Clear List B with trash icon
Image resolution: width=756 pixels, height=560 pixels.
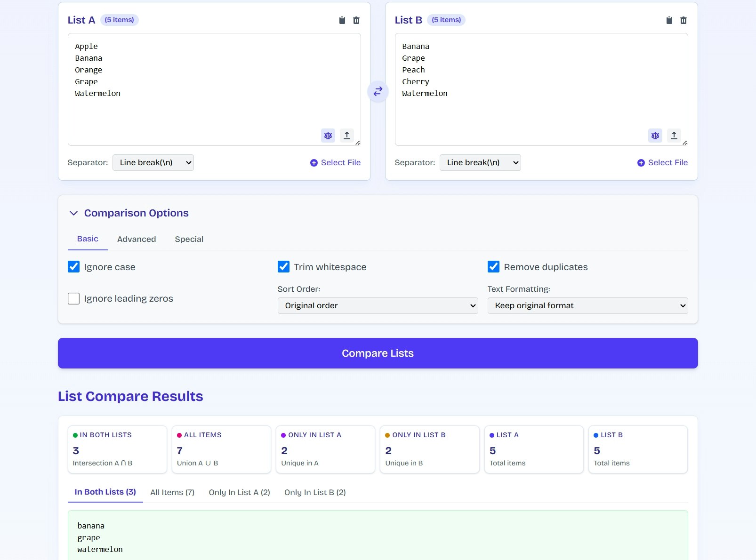click(x=684, y=20)
